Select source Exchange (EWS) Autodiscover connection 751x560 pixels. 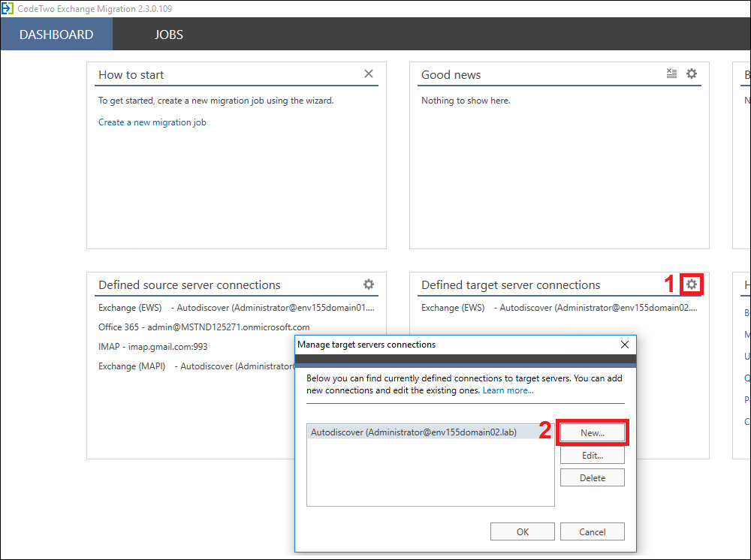[x=237, y=308]
